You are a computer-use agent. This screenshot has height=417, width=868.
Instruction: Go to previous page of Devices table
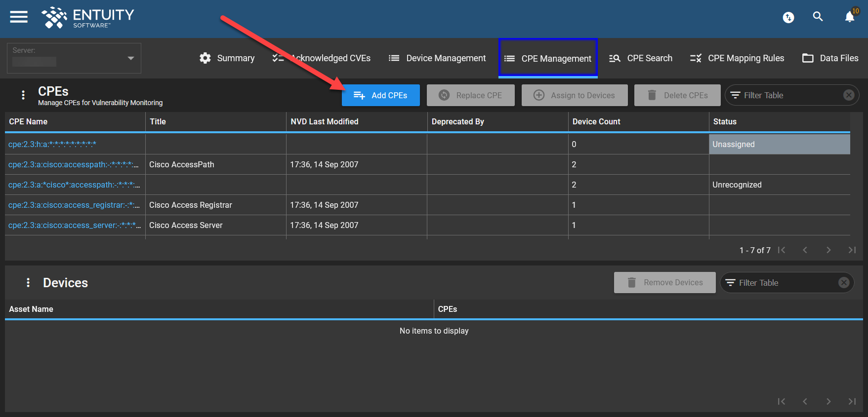point(805,401)
